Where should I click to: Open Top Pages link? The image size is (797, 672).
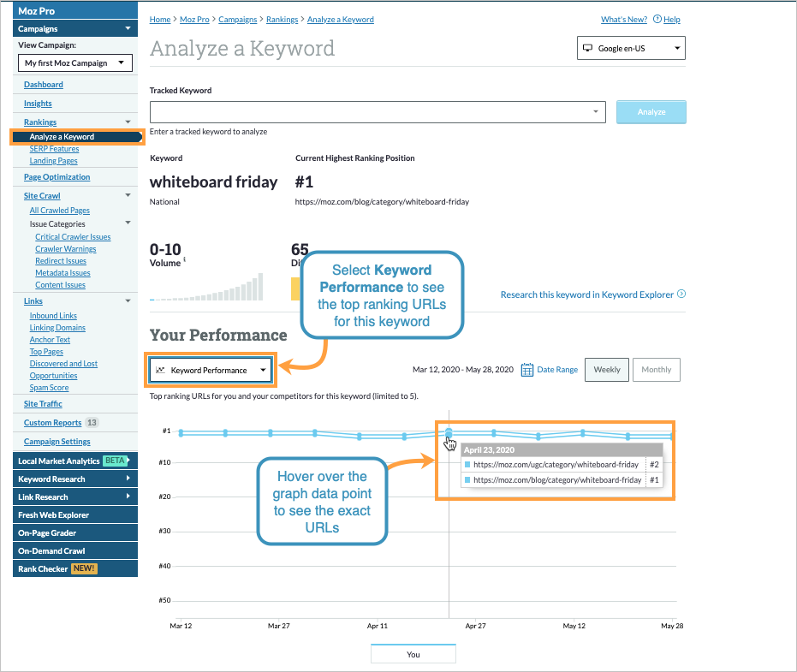coord(46,351)
